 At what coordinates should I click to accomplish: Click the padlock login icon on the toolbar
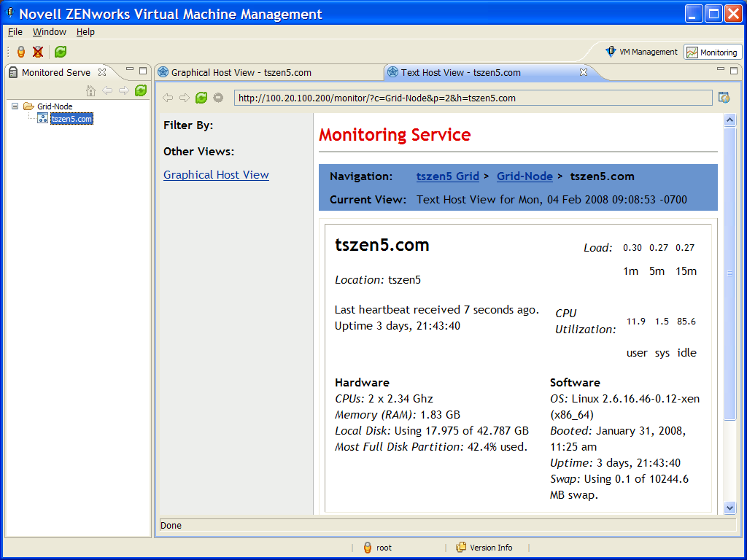[x=20, y=52]
